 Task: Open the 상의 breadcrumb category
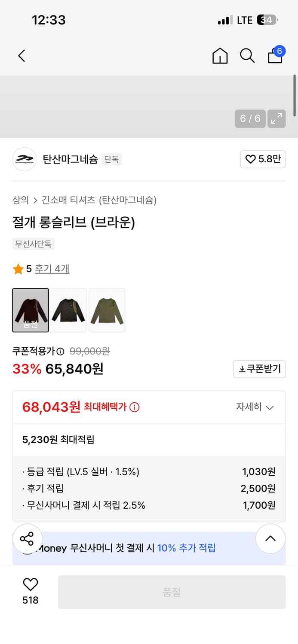pyautogui.click(x=18, y=200)
